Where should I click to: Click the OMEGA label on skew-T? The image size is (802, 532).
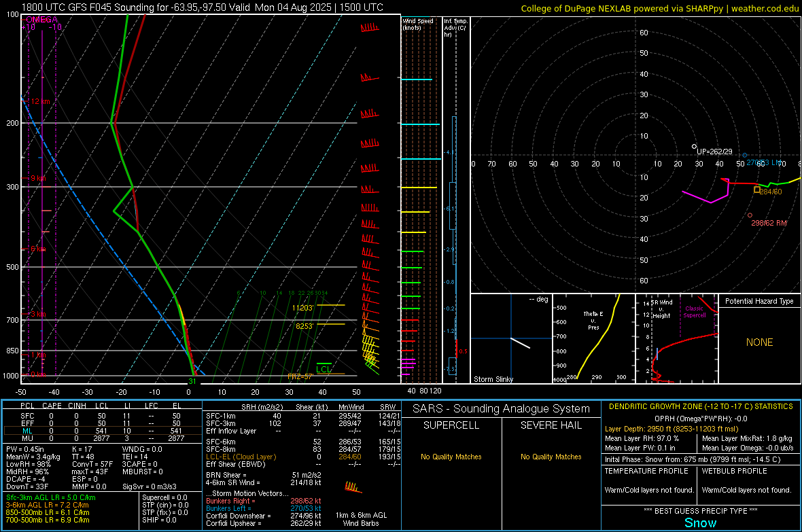[41, 20]
